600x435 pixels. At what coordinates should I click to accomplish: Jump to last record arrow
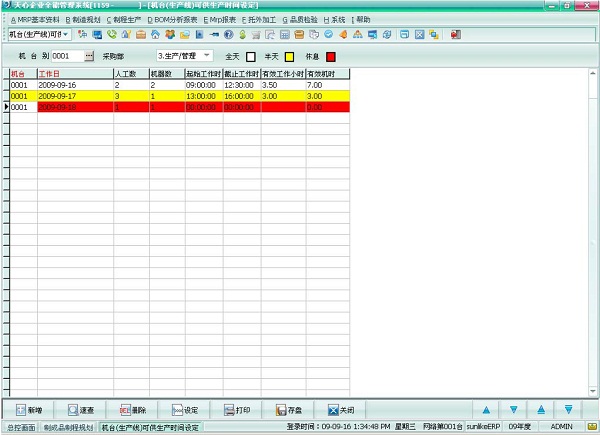pos(568,410)
